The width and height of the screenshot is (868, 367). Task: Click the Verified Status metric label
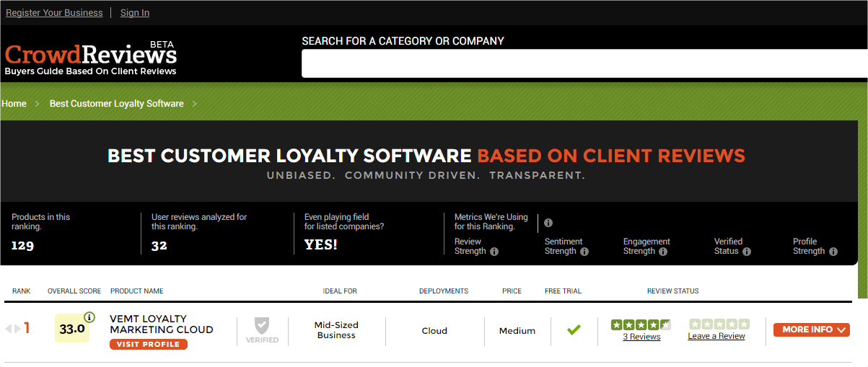(x=728, y=247)
